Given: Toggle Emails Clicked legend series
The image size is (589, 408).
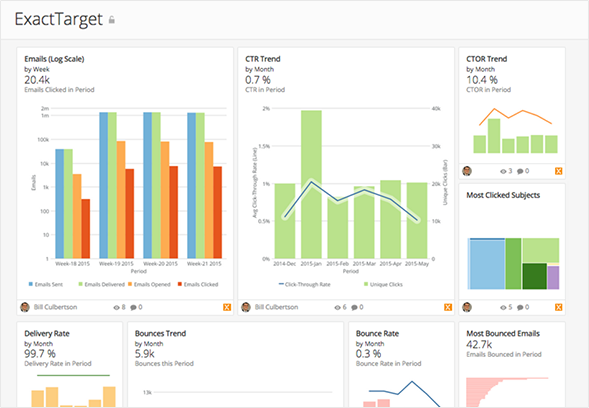Looking at the screenshot, I should pos(198,284).
